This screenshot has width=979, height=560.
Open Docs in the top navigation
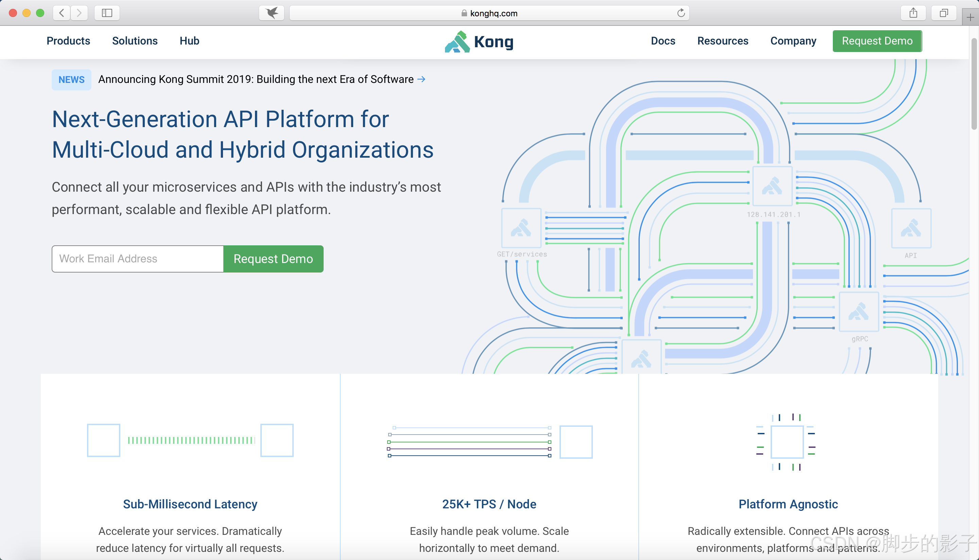click(x=663, y=41)
